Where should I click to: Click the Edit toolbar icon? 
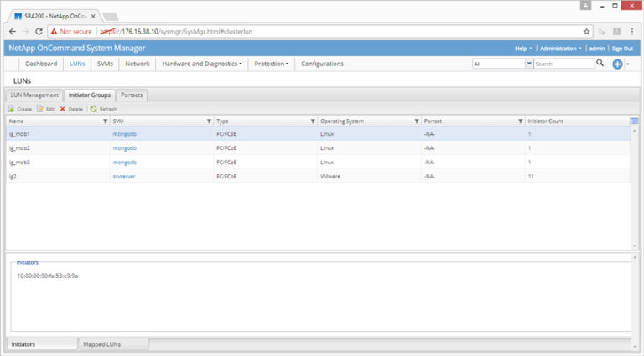tap(40, 109)
